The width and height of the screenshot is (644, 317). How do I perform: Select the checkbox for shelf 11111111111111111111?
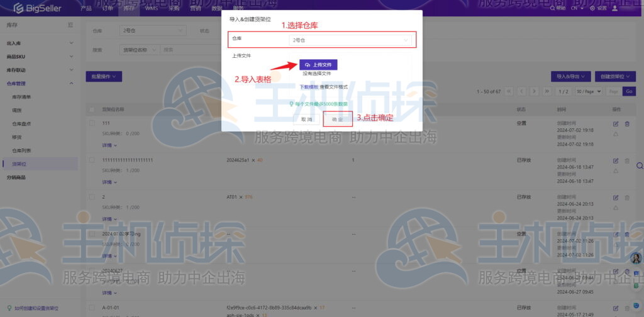(x=92, y=160)
